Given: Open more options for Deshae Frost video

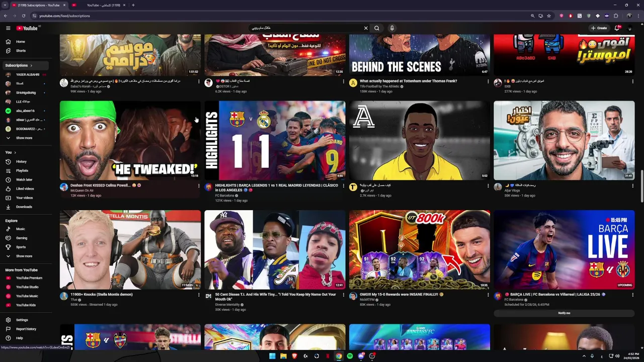Looking at the screenshot, I should pyautogui.click(x=199, y=186).
